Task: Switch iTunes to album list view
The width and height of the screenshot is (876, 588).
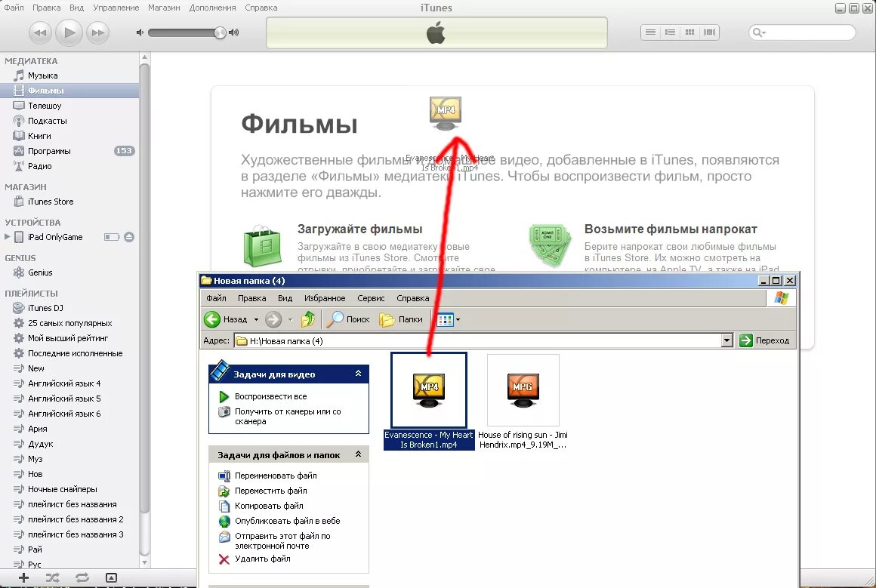Action: click(670, 32)
